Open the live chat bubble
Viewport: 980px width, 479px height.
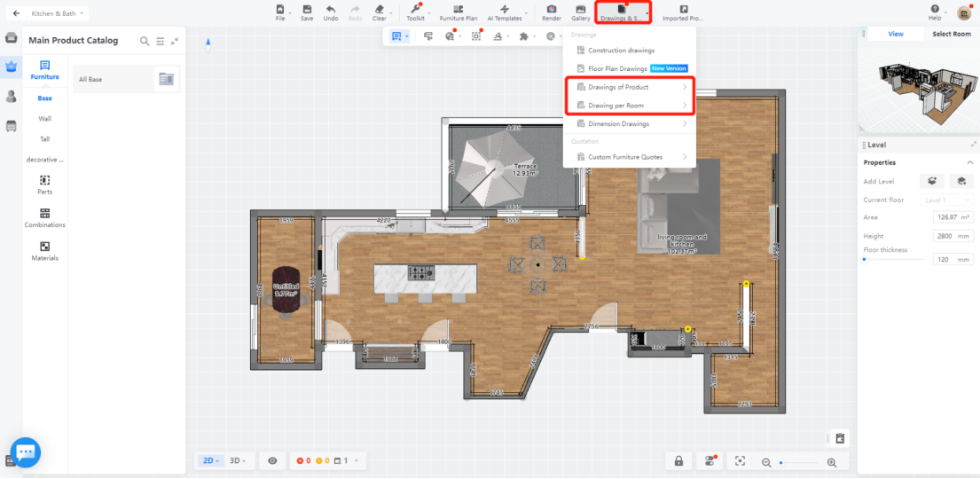coord(25,452)
